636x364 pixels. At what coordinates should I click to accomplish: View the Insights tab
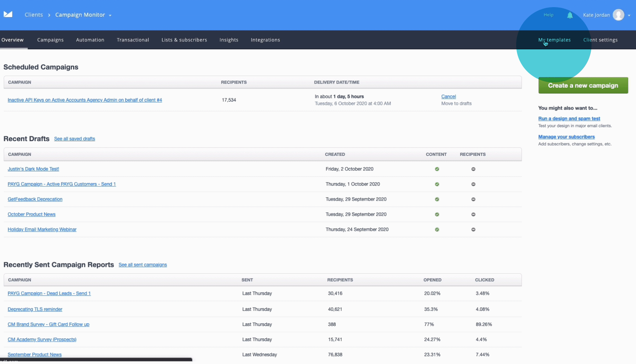tap(229, 40)
